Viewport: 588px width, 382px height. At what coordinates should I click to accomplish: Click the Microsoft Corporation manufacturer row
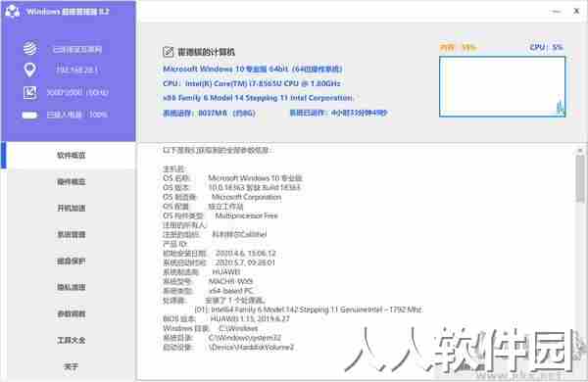click(222, 197)
